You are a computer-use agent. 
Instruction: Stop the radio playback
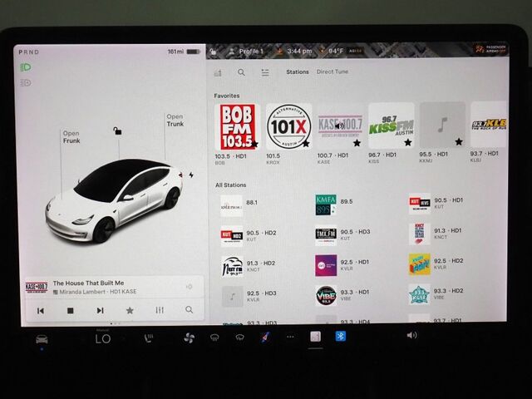pyautogui.click(x=70, y=310)
